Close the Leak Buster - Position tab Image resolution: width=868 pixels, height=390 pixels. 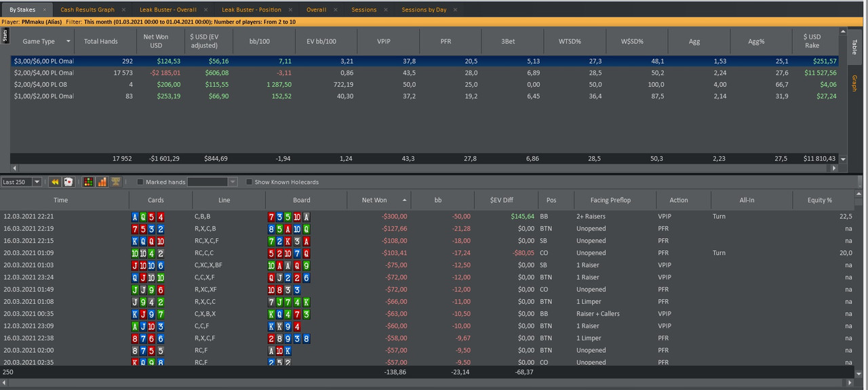point(290,10)
